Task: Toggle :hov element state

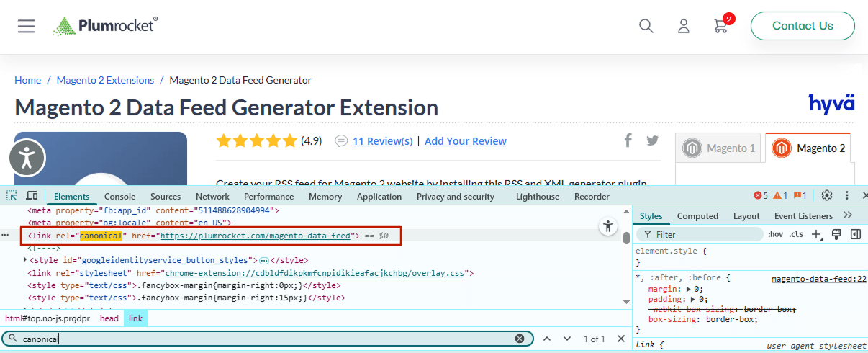Action: [x=775, y=234]
